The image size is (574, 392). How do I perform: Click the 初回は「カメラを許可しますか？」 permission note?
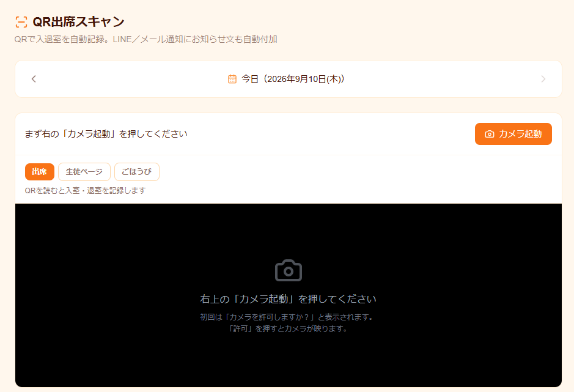pyautogui.click(x=289, y=317)
